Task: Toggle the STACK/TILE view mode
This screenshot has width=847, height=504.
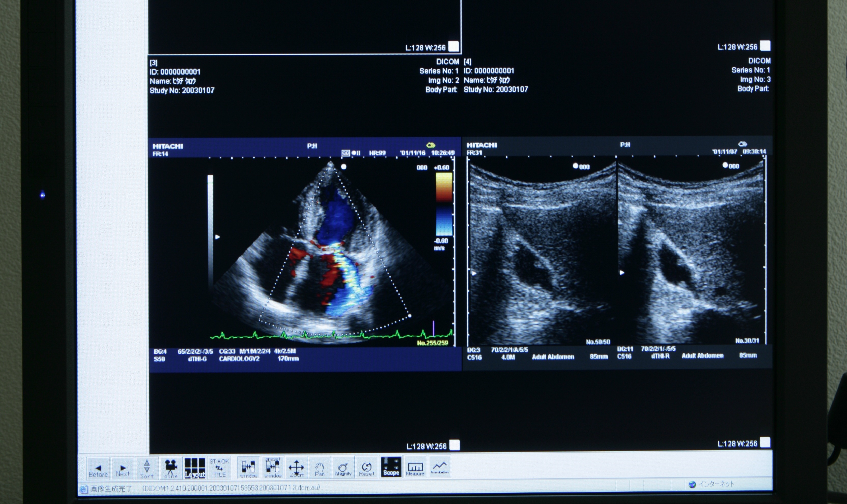Action: pos(219,468)
